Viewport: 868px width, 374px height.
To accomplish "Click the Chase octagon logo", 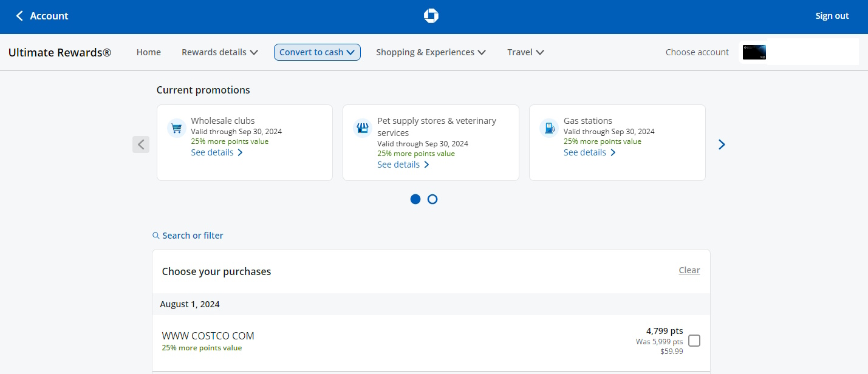I will click(x=431, y=16).
